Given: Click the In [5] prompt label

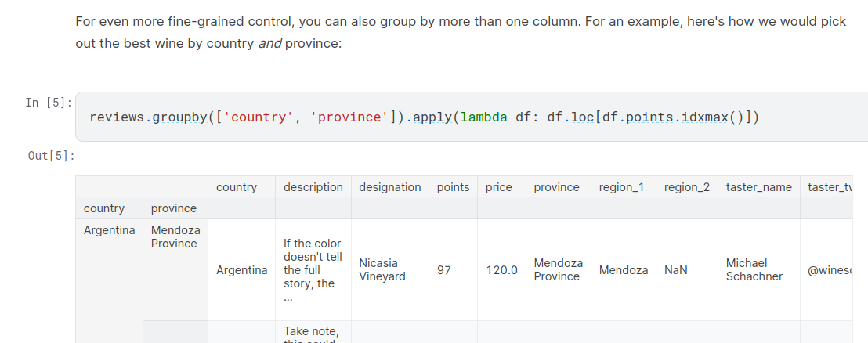Looking at the screenshot, I should pyautogui.click(x=49, y=103).
